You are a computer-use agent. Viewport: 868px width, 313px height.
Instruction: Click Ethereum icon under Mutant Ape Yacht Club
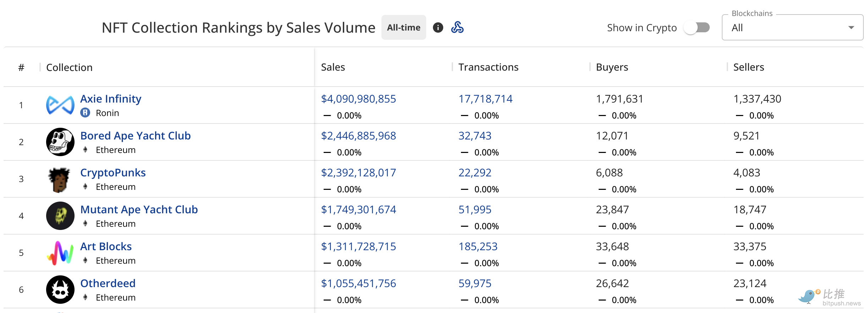pyautogui.click(x=85, y=224)
